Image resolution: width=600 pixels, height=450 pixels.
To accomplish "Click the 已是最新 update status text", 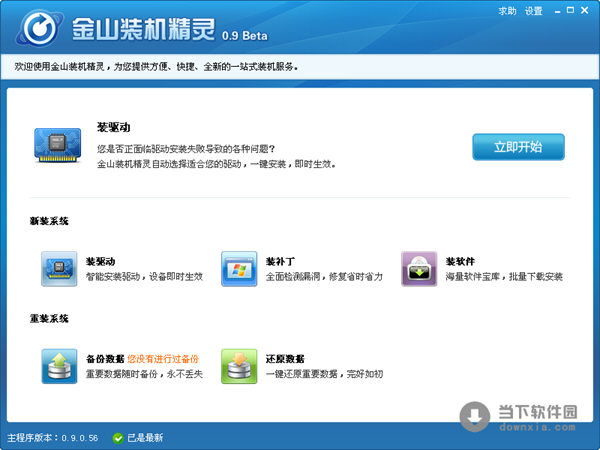I will click(x=145, y=438).
